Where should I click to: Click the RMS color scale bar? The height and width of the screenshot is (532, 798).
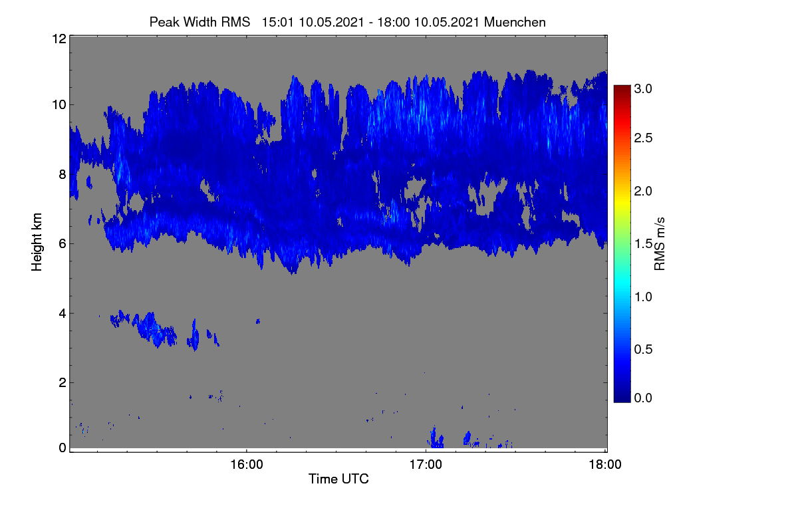622,243
